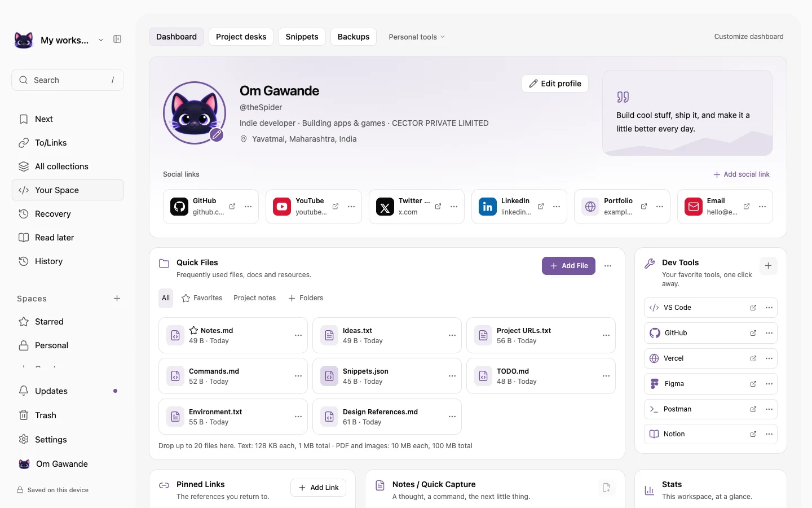Open Vercel external link icon

753,358
